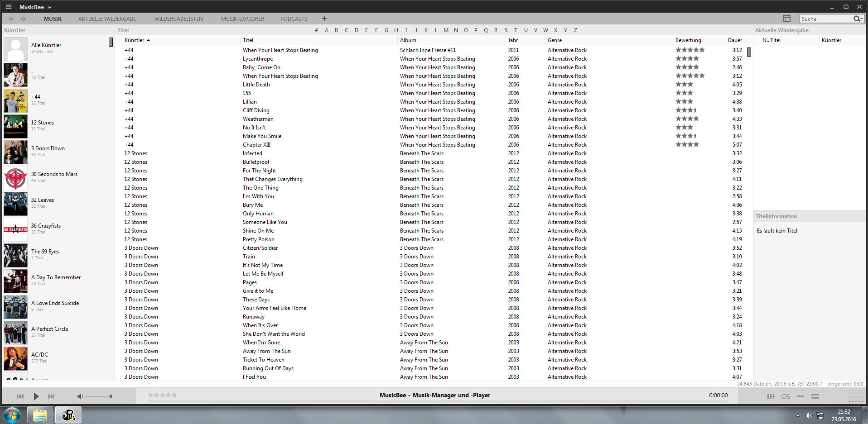
Task: Click in the Suche search field
Action: tap(826, 19)
